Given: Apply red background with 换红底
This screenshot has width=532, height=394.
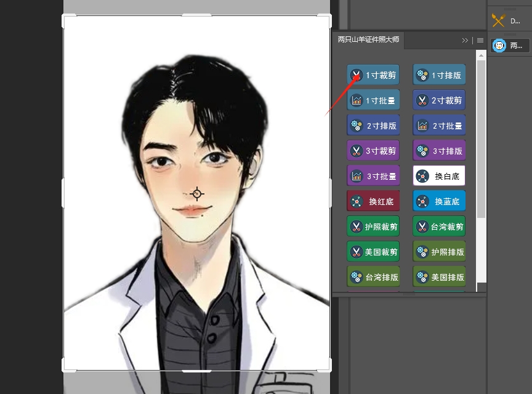Looking at the screenshot, I should [373, 201].
